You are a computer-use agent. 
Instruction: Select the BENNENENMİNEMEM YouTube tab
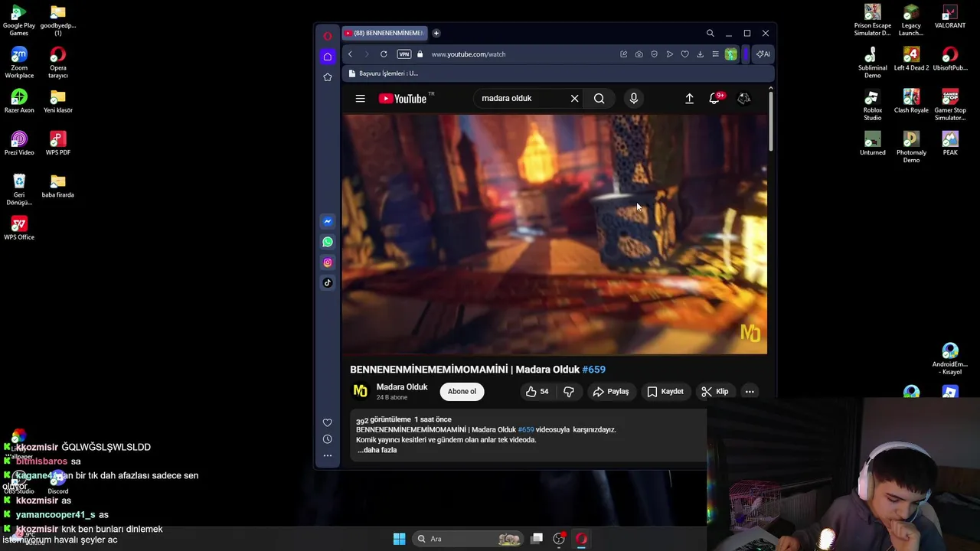(x=384, y=33)
